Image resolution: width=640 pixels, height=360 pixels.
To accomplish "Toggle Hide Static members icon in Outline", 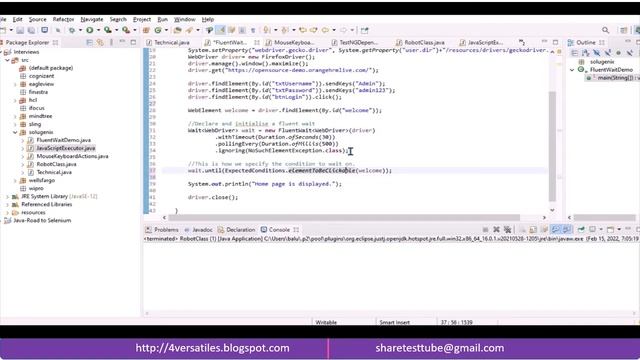I will [608, 53].
